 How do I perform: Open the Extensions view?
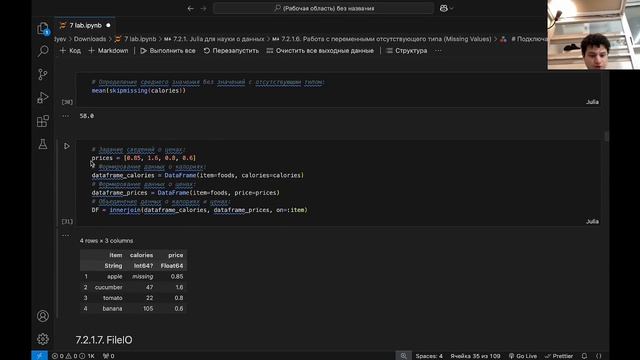click(x=43, y=121)
